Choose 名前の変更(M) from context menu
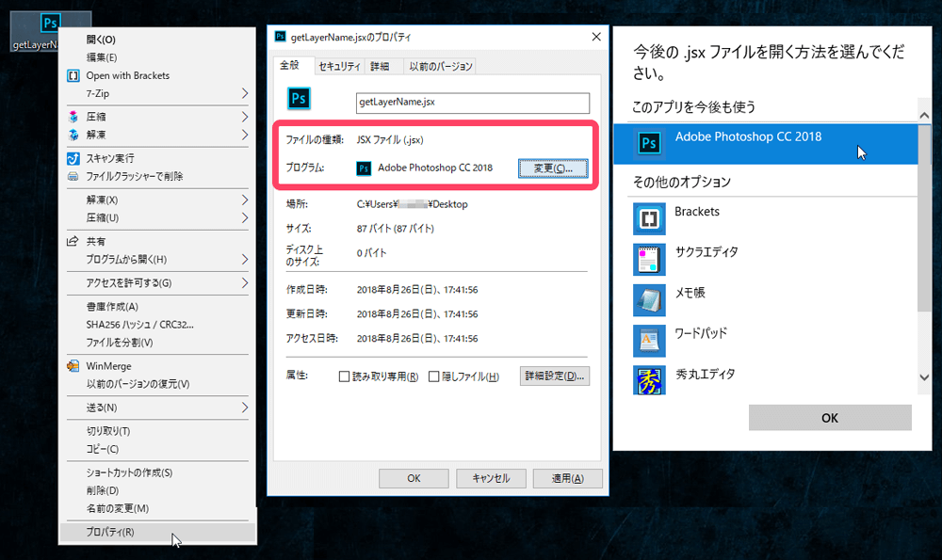The width and height of the screenshot is (942, 560). tap(157, 509)
